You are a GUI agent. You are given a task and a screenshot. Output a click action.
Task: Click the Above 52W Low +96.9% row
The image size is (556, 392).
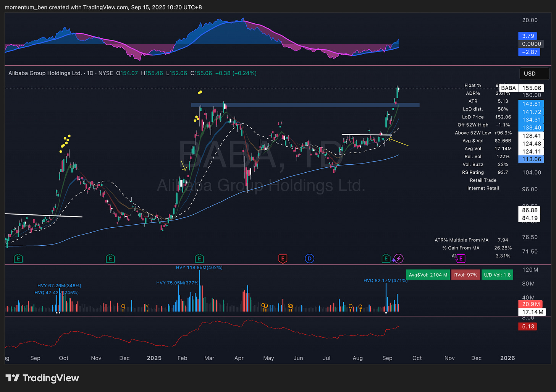click(x=483, y=133)
